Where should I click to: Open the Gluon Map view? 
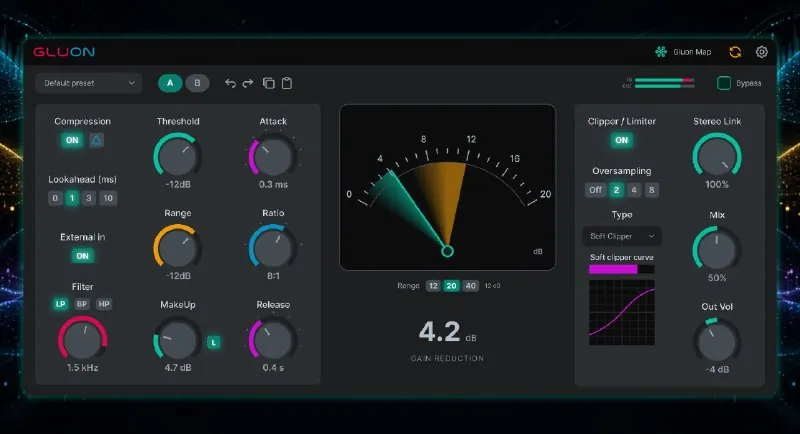[x=683, y=52]
